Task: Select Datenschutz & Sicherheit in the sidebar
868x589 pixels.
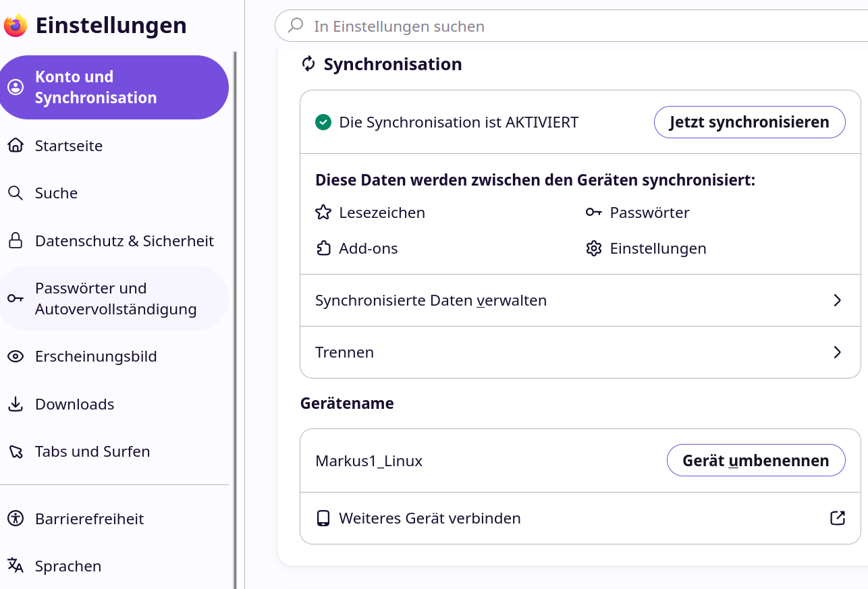Action: coord(115,241)
